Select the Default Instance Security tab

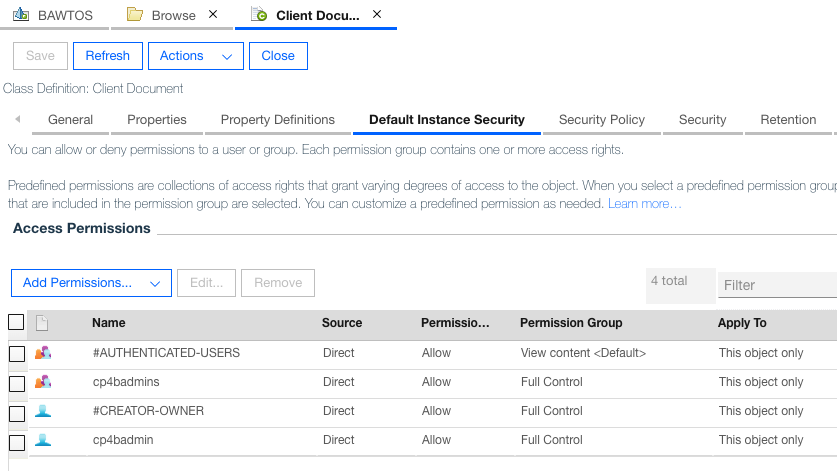(447, 120)
